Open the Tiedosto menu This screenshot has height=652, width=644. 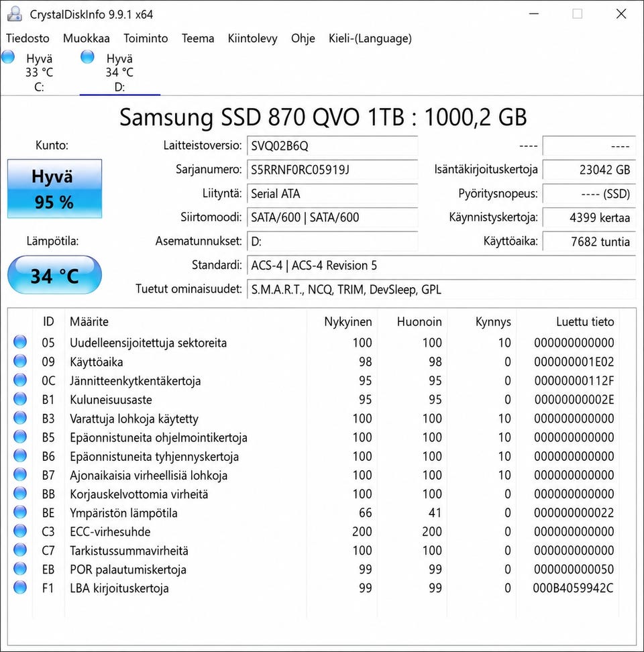click(x=28, y=38)
